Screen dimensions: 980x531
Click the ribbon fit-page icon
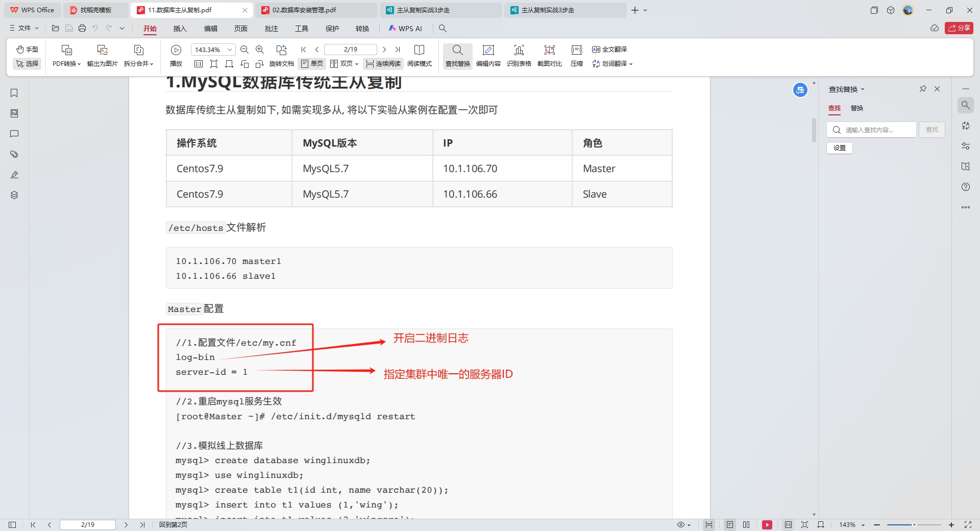214,64
